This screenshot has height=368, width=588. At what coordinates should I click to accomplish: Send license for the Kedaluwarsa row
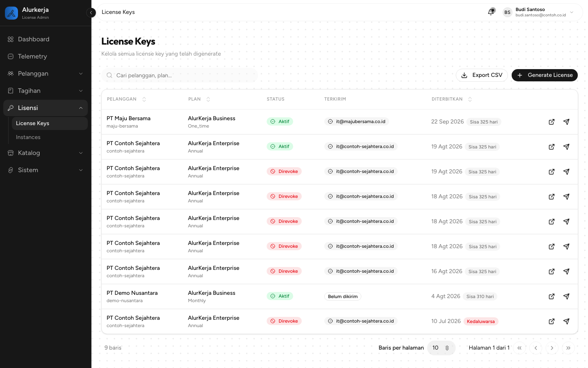[x=566, y=321]
